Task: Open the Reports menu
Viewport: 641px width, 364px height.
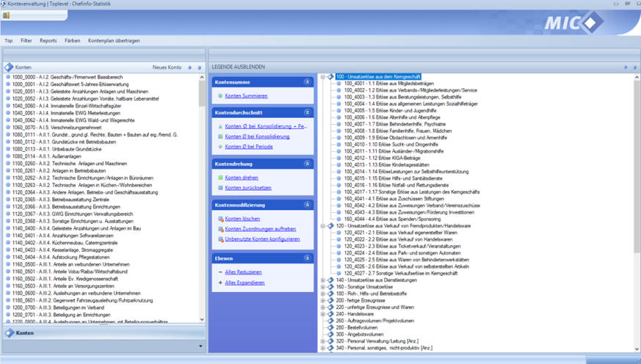Action: click(x=48, y=40)
